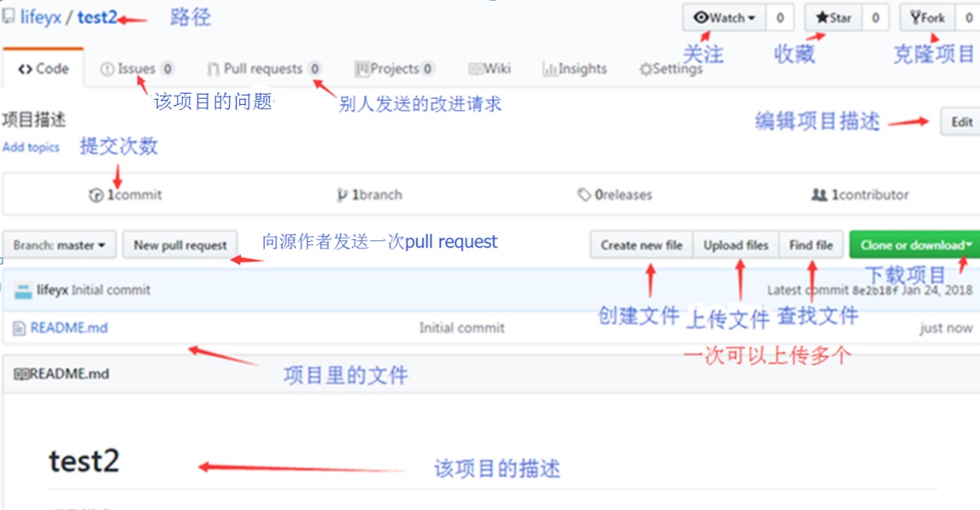Click the Projects board icon
980x510 pixels.
(x=362, y=69)
